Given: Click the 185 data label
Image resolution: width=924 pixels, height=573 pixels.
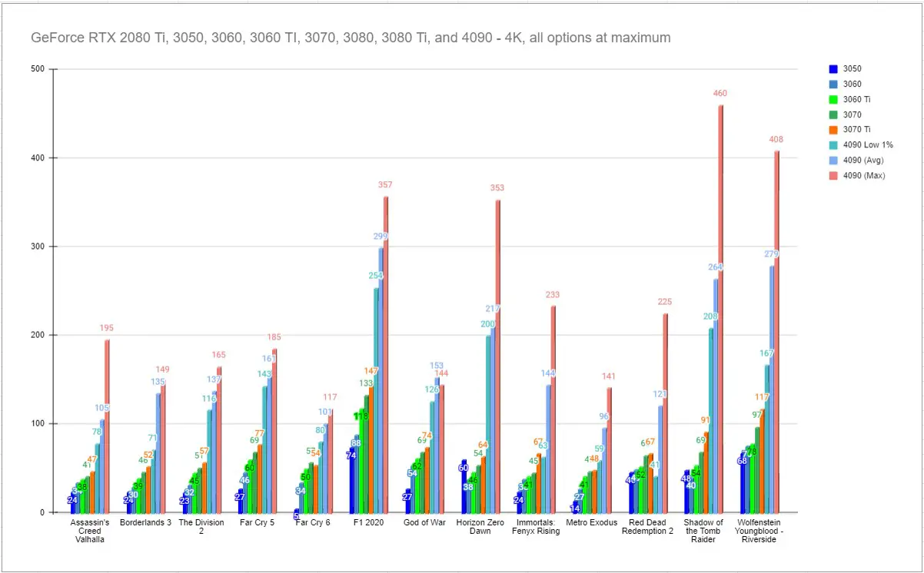Looking at the screenshot, I should click(x=274, y=337).
